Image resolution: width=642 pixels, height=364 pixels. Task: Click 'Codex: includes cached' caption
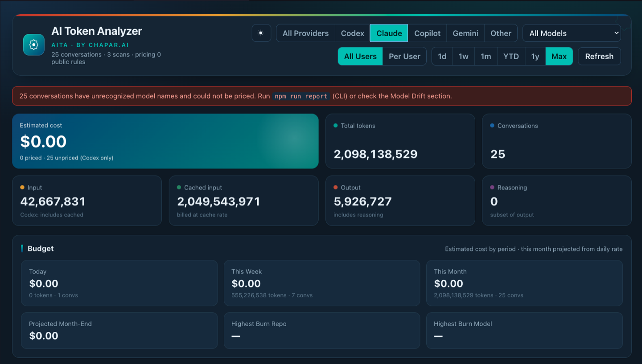(x=52, y=215)
